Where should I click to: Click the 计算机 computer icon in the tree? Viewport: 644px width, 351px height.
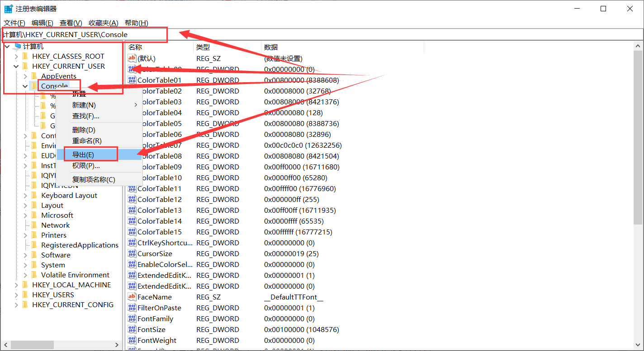click(x=18, y=46)
